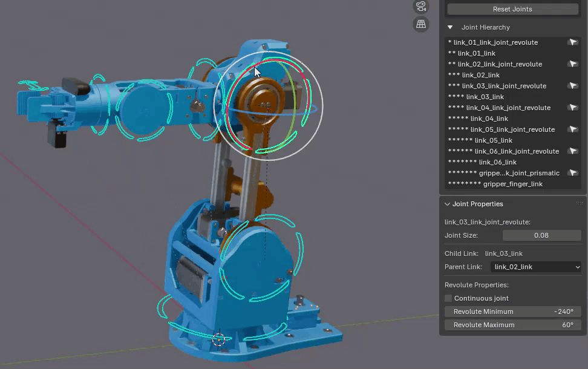The height and width of the screenshot is (369, 588).
Task: Click select arrow icon for gripper prismatic joint
Action: [x=572, y=173]
